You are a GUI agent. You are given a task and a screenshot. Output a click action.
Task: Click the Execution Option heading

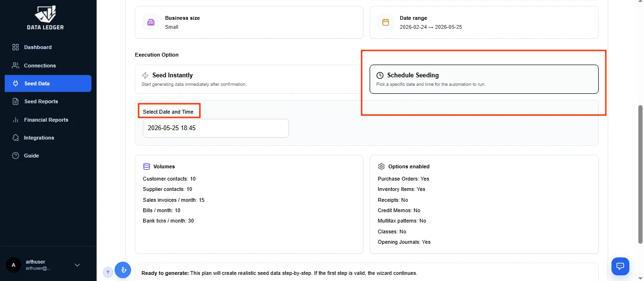tap(157, 55)
